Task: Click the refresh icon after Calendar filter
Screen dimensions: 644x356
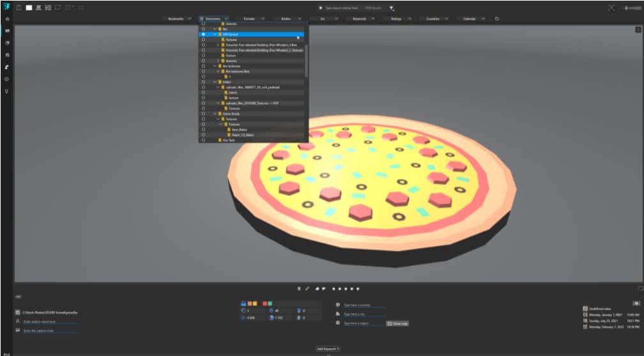Action: pos(496,19)
